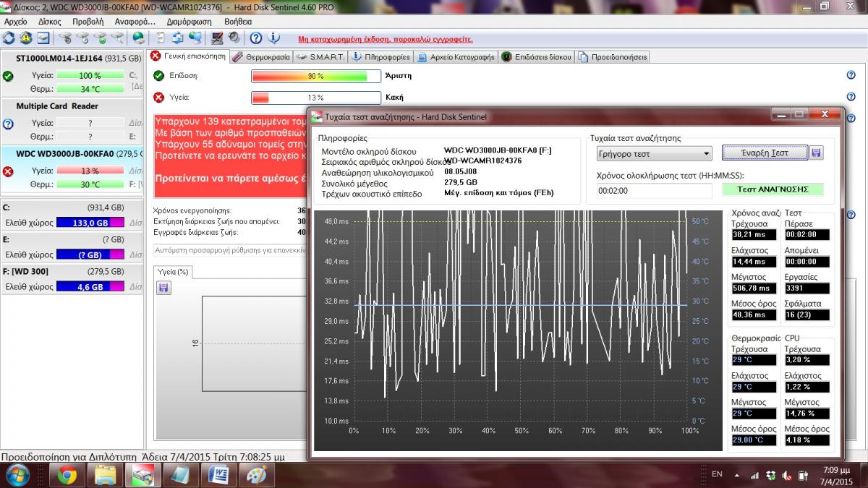Image resolution: width=868 pixels, height=488 pixels.
Task: Select disk WDC WD3000JB-00KFA0 in the list
Action: click(x=72, y=170)
